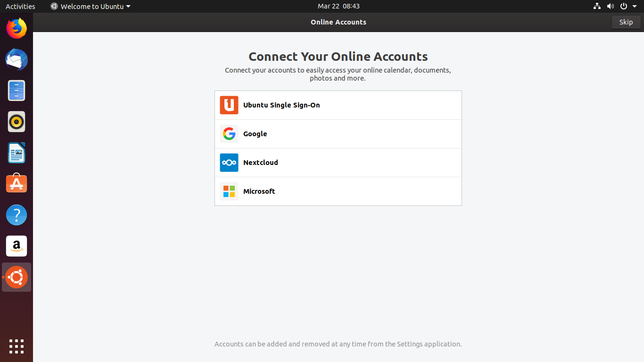
Task: Open the Welcome to Ubuntu app menu
Action: [x=91, y=6]
